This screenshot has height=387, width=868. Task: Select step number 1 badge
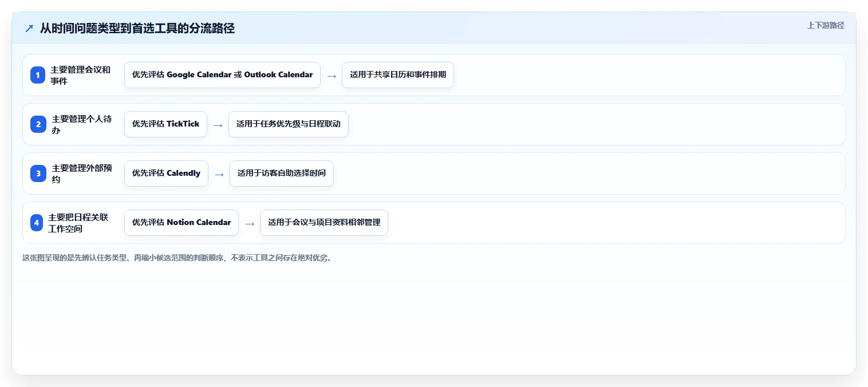[38, 75]
